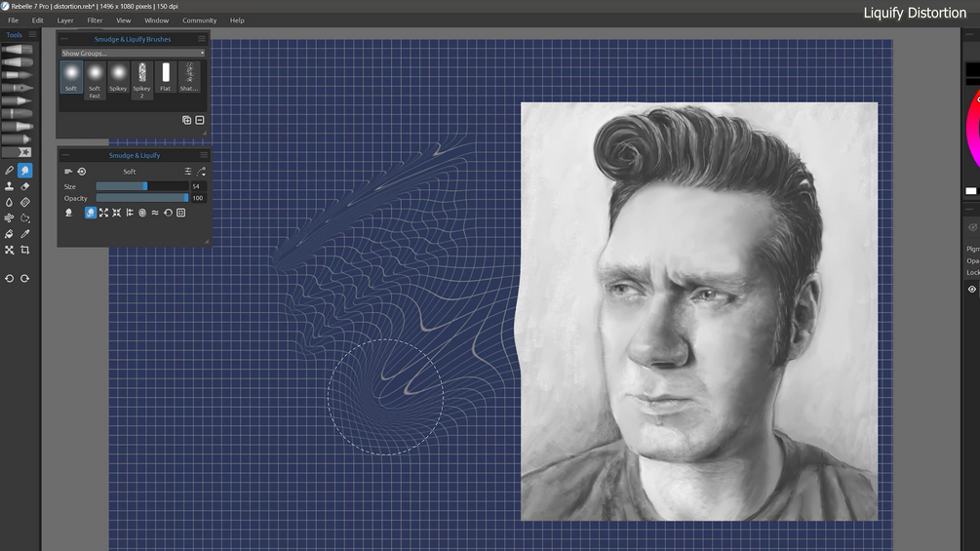This screenshot has width=980, height=551.
Task: Select the lasso Selection tool
Action: coord(25,218)
